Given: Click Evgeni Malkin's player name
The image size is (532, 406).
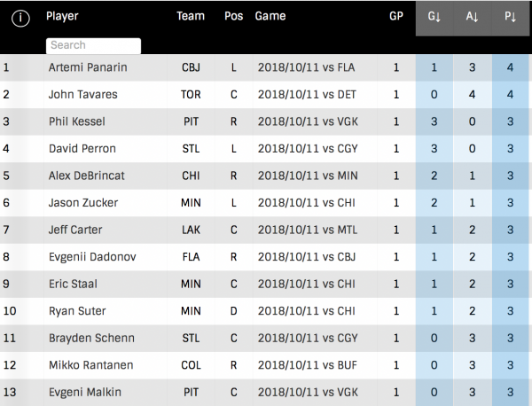Looking at the screenshot, I should (x=84, y=393).
